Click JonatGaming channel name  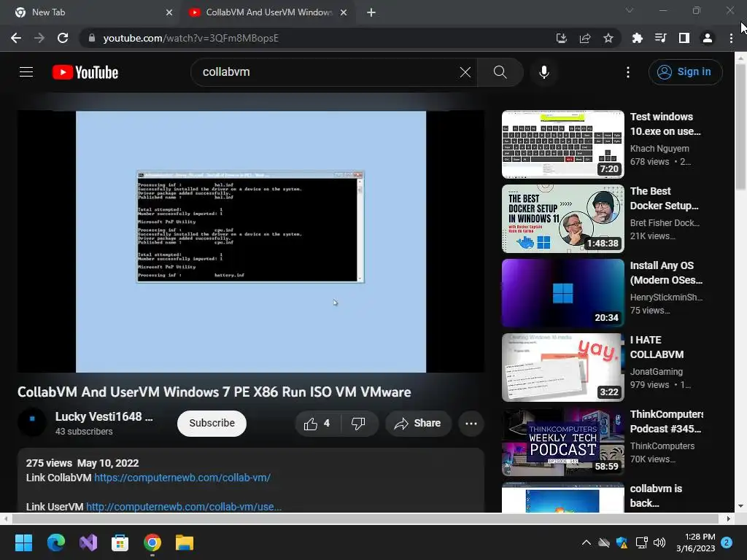click(656, 371)
